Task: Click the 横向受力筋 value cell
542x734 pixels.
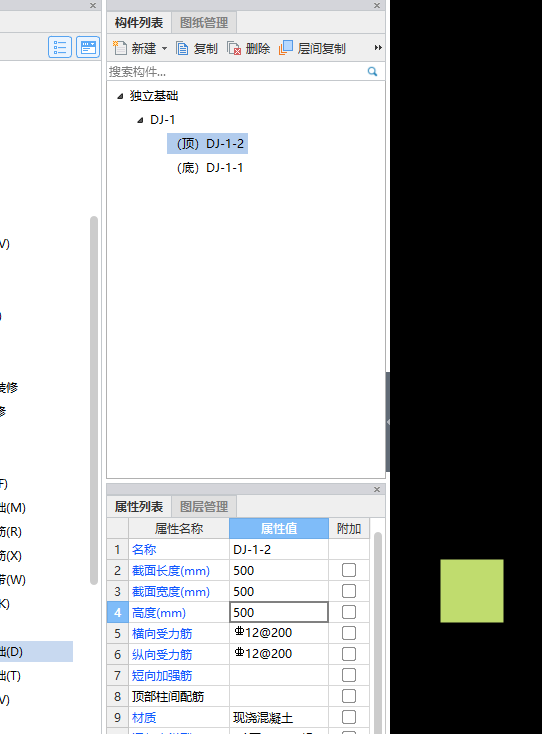Action: coord(279,633)
